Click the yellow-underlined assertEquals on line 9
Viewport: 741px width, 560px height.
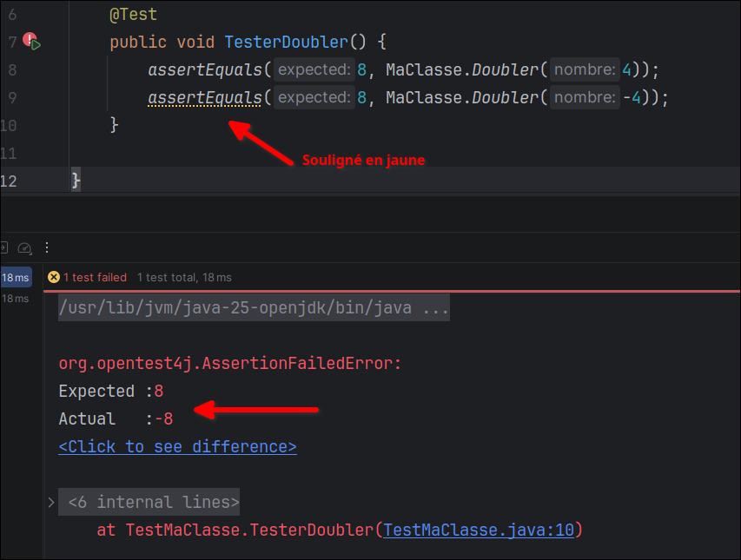click(x=204, y=98)
